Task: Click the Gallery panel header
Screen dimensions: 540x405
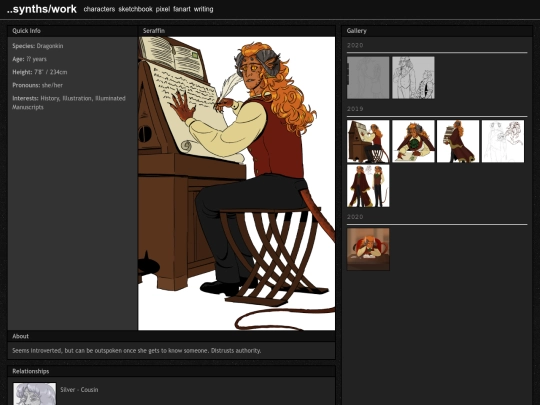Action: point(437,31)
